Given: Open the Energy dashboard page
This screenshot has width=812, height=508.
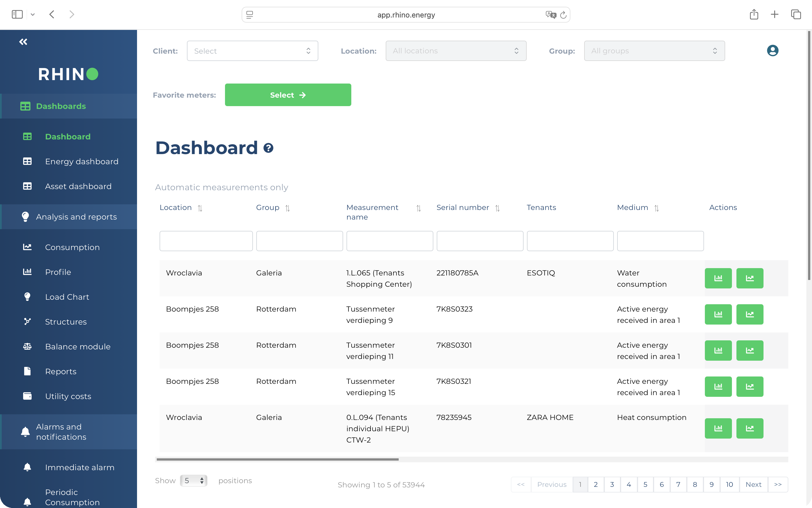Looking at the screenshot, I should tap(81, 162).
